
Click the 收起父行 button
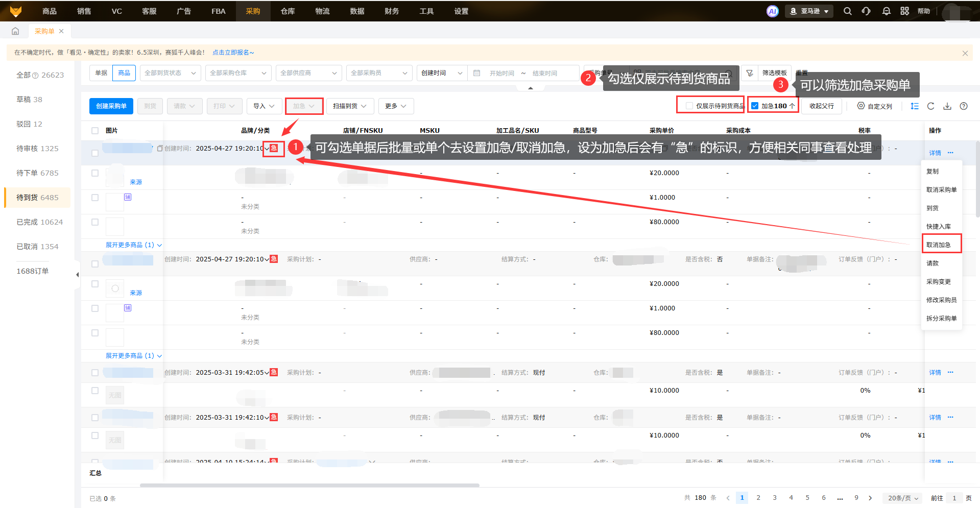pos(822,106)
